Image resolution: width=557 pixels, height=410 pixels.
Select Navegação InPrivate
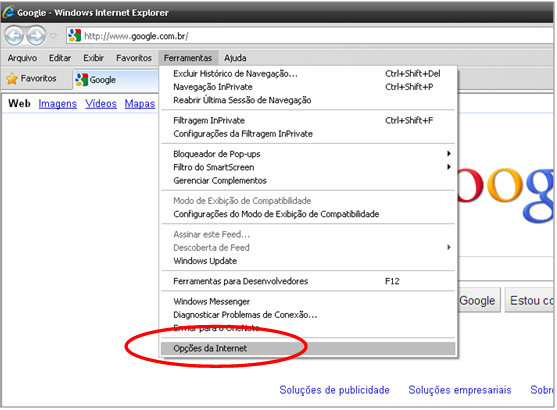pyautogui.click(x=308, y=87)
